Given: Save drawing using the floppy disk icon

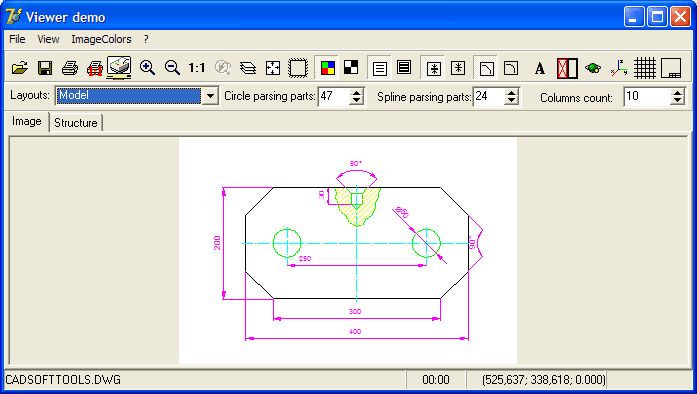Looking at the screenshot, I should click(45, 68).
